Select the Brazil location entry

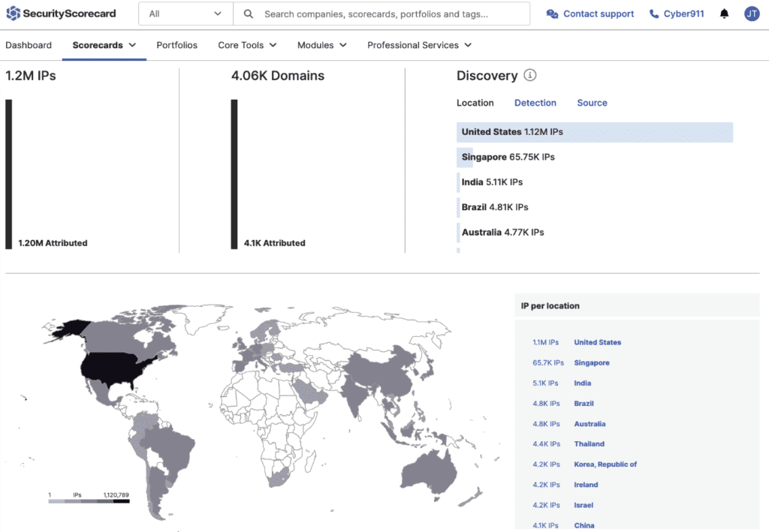tap(493, 206)
